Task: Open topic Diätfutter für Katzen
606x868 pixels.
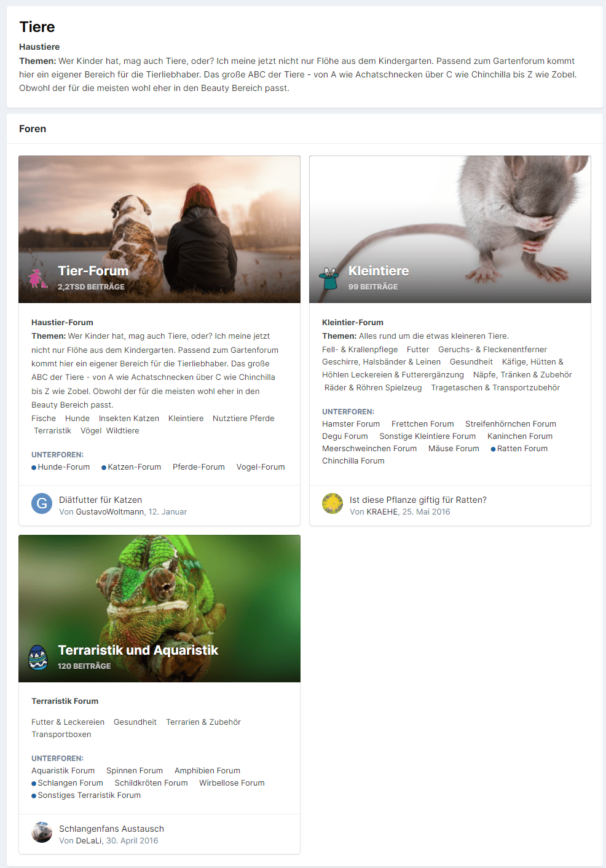Action: point(100,500)
